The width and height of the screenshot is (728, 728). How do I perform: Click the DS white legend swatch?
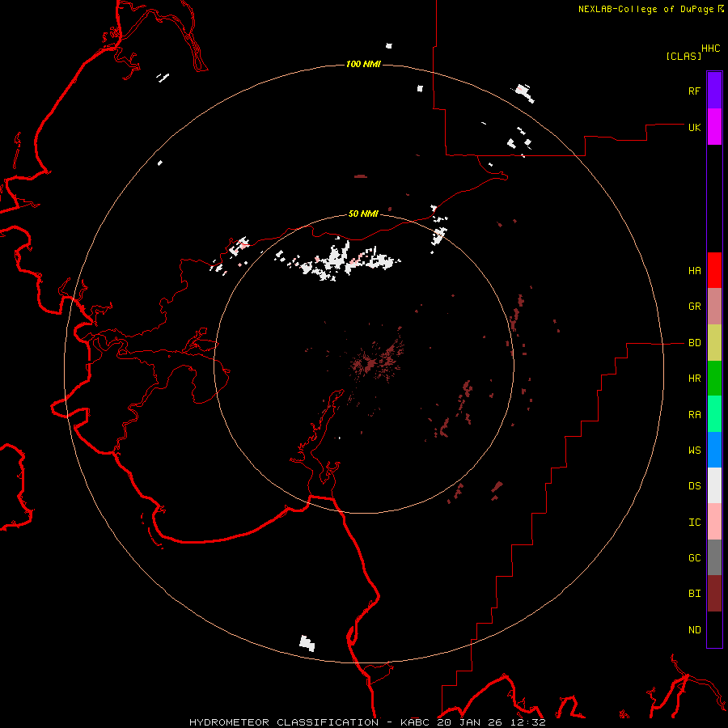click(x=714, y=485)
